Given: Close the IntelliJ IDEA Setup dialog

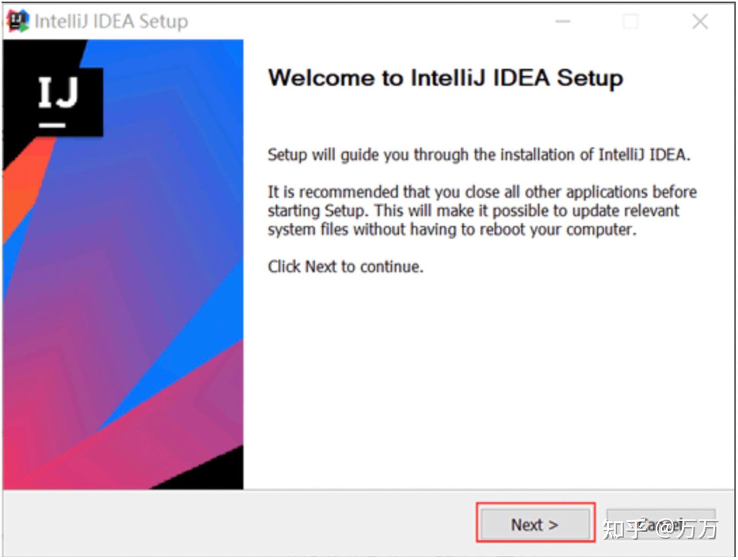Looking at the screenshot, I should [700, 22].
